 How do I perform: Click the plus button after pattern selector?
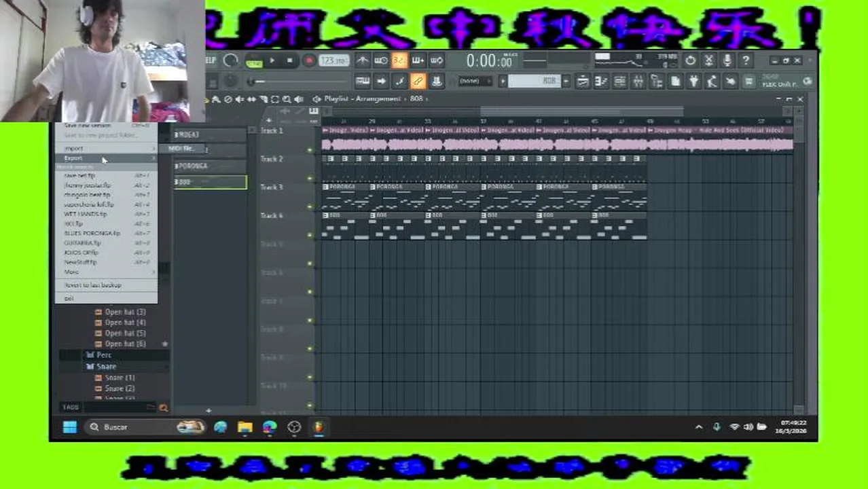(x=565, y=81)
